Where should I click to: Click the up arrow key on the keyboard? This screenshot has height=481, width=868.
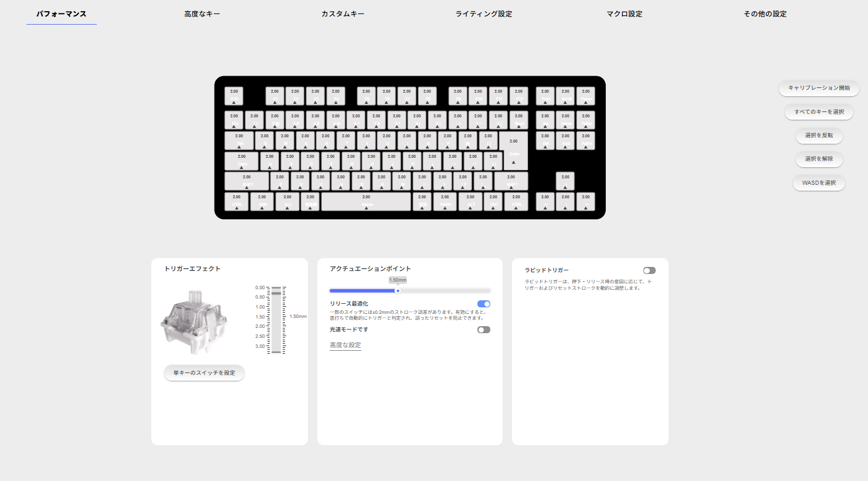pos(565,181)
